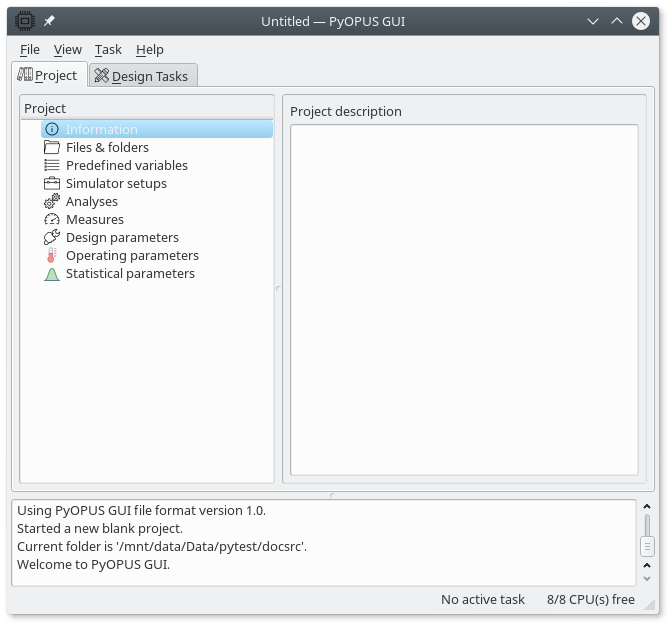Switch to the Design Tasks tab
The height and width of the screenshot is (627, 672).
142,76
